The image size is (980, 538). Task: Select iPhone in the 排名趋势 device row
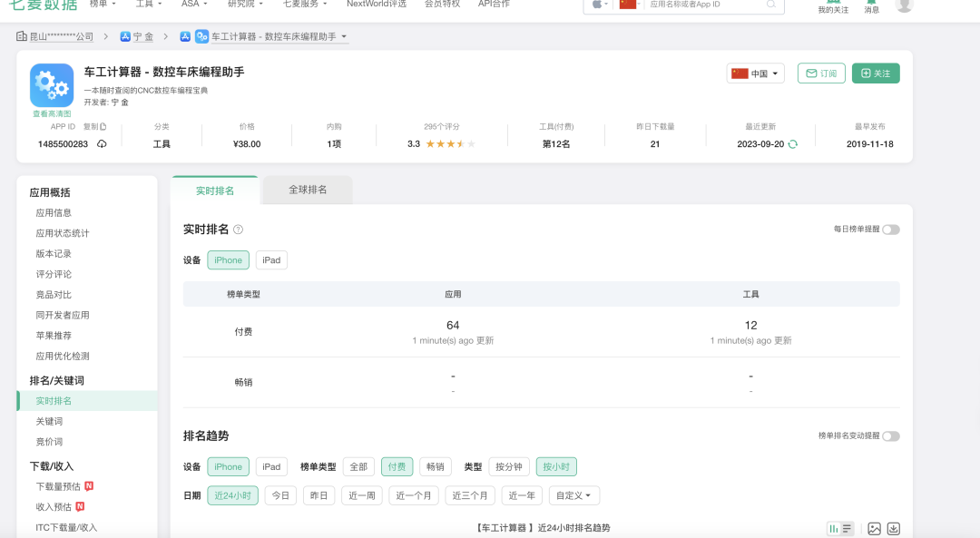228,466
